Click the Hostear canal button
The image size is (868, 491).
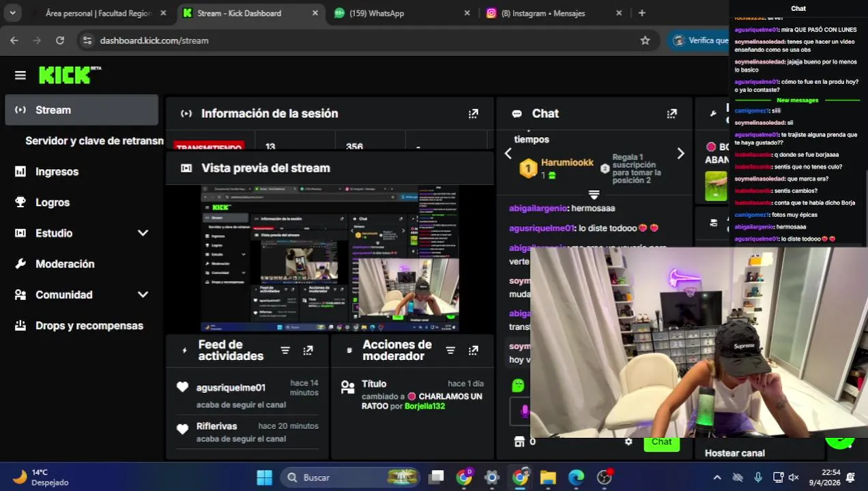(734, 453)
